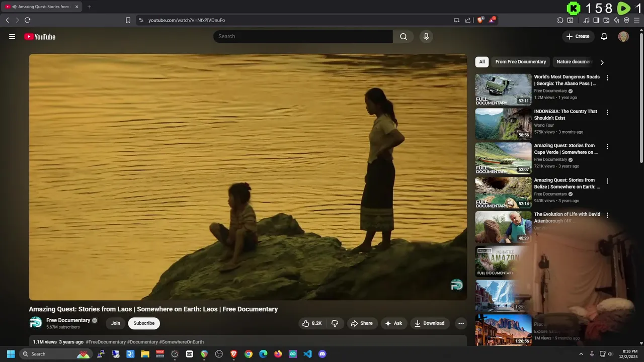Click the Create button
The height and width of the screenshot is (362, 644).
pyautogui.click(x=578, y=36)
